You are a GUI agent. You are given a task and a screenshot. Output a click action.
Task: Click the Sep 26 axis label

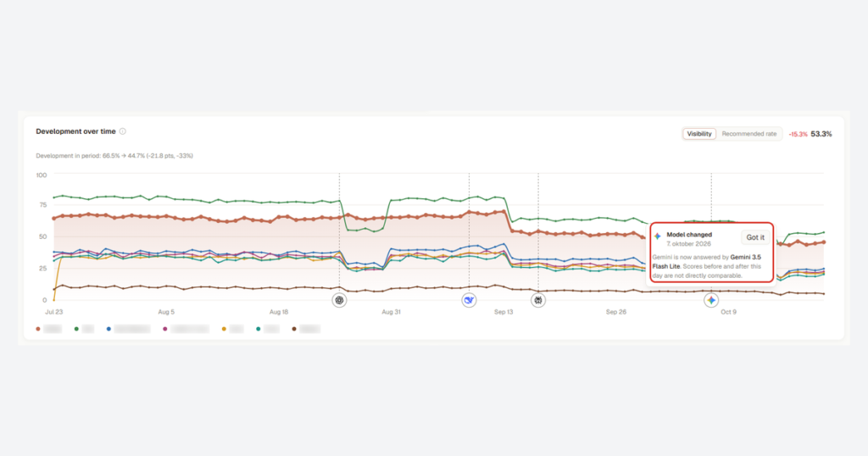(615, 312)
